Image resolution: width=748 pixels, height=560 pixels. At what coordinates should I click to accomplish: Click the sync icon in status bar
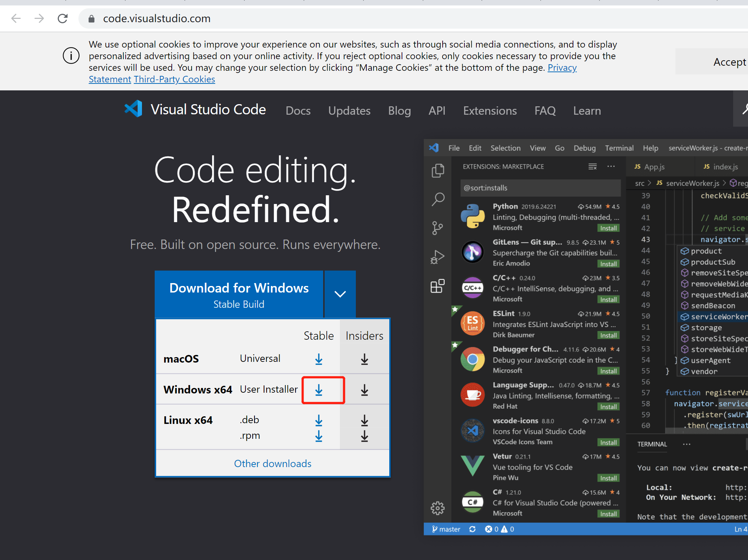coord(472,529)
